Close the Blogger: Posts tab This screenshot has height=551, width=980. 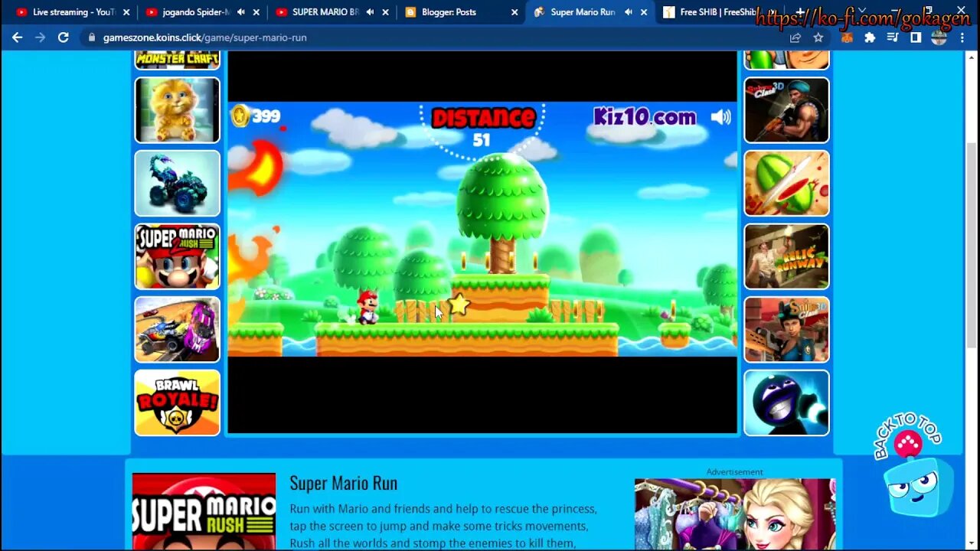tap(514, 12)
